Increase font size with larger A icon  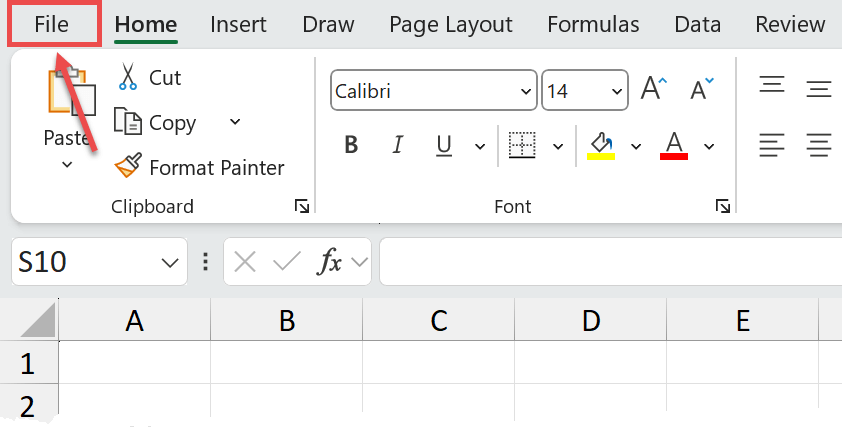[x=654, y=90]
